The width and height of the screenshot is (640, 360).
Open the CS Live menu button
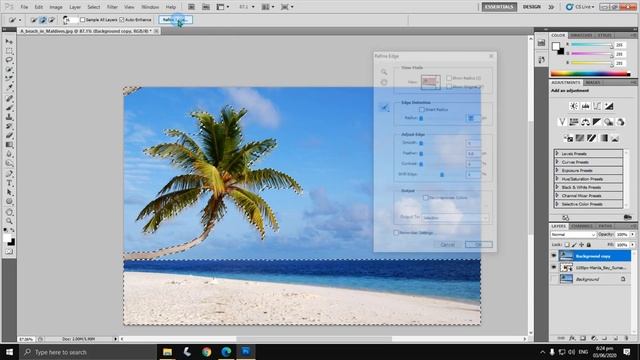coord(580,7)
